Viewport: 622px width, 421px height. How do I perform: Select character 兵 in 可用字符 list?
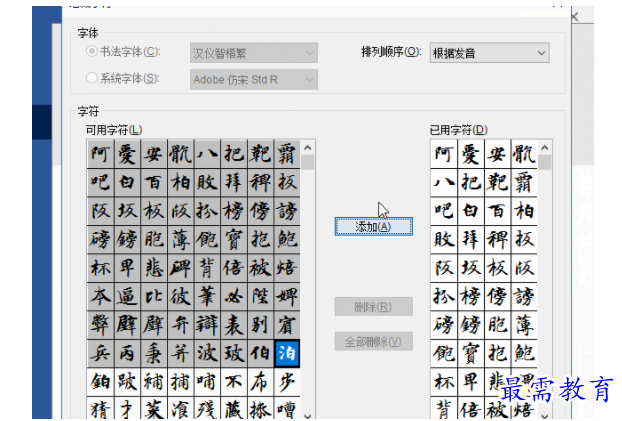tap(100, 354)
